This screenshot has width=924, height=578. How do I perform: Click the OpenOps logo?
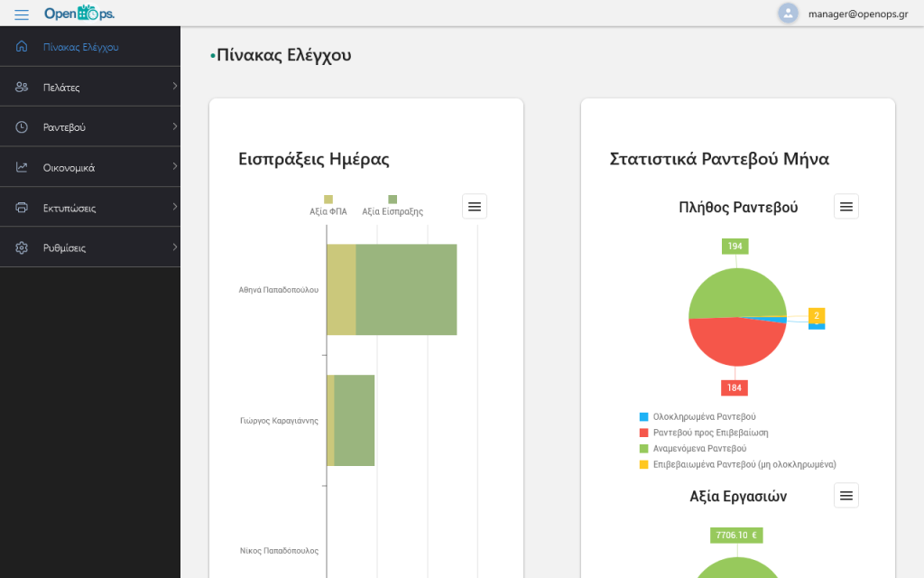pyautogui.click(x=79, y=13)
